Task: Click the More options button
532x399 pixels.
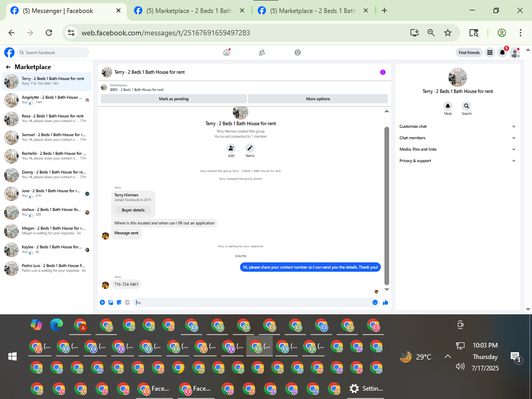Action: 318,99
